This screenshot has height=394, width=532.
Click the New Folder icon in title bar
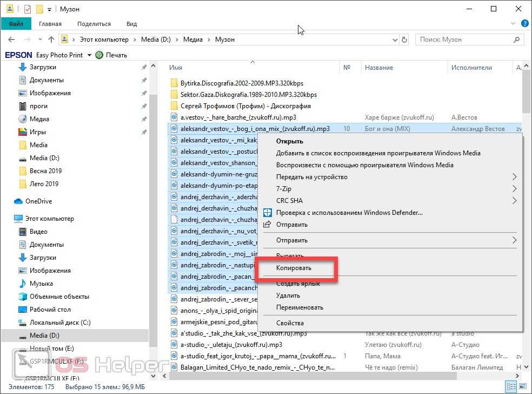39,9
